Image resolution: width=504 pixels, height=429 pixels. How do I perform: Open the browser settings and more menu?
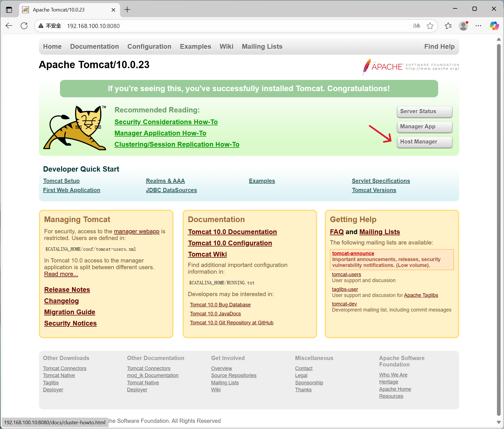[x=478, y=26]
